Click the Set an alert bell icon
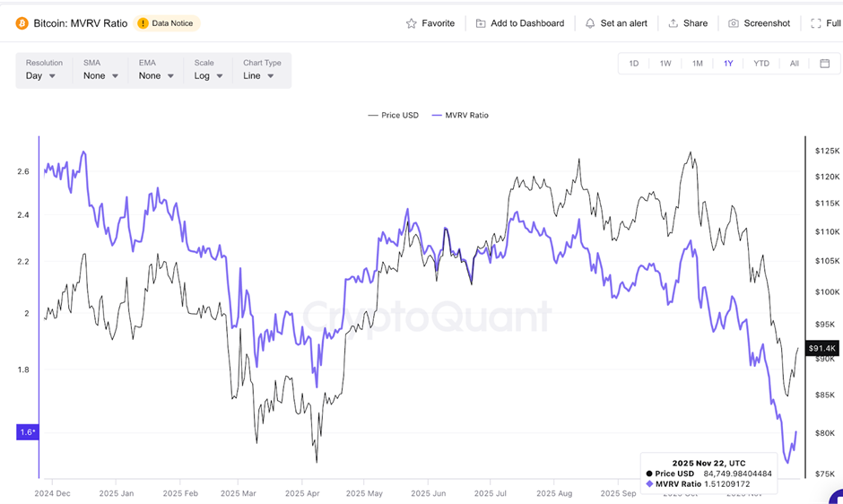This screenshot has height=504, width=843. [x=590, y=23]
